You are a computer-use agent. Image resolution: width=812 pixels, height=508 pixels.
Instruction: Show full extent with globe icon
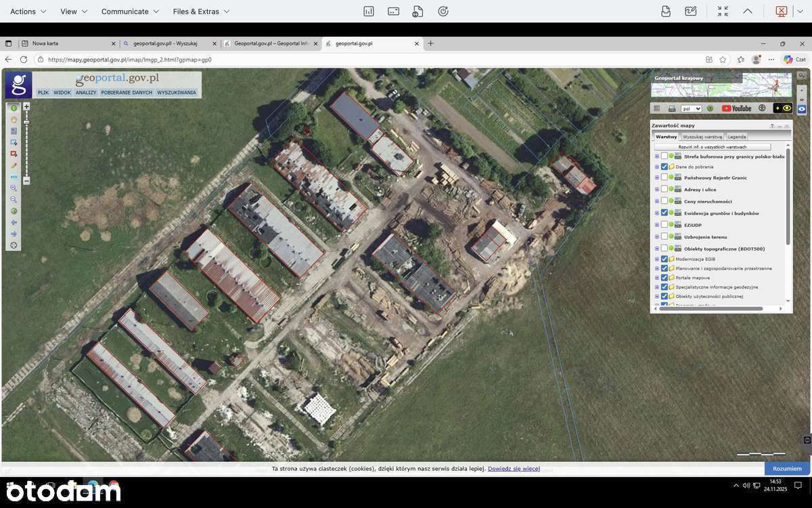[14, 211]
